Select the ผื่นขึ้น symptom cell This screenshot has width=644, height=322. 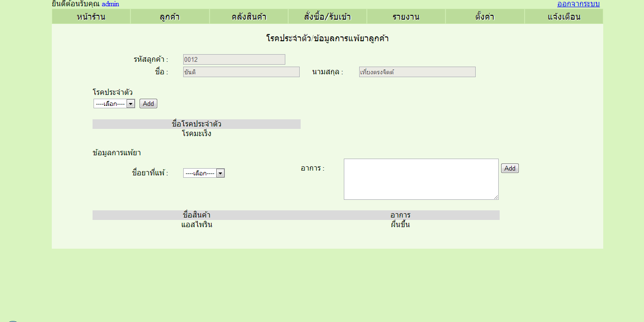[400, 225]
